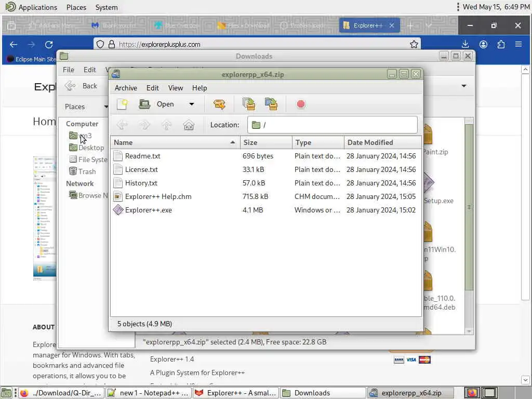Click the Explorer++ 1.4 link

tap(172, 359)
